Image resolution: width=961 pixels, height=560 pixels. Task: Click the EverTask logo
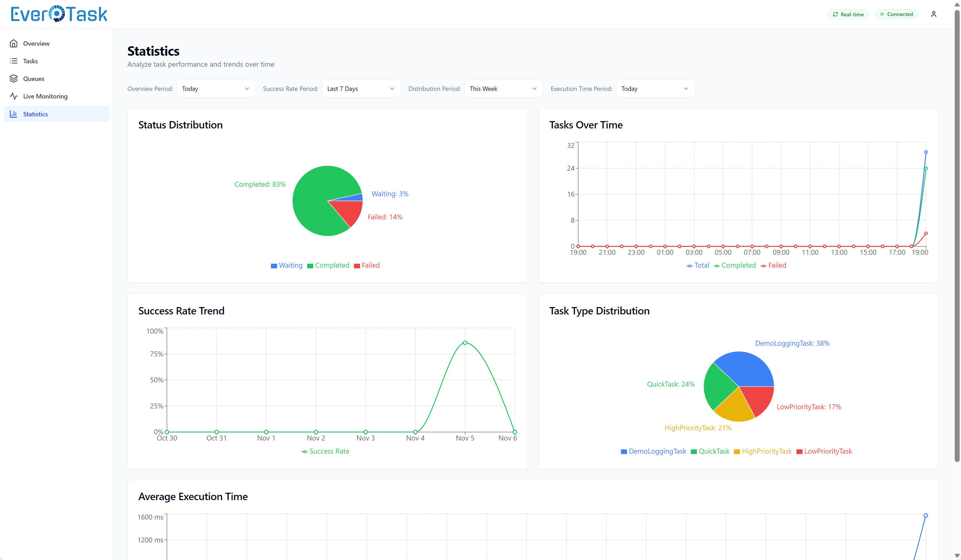[x=59, y=14]
